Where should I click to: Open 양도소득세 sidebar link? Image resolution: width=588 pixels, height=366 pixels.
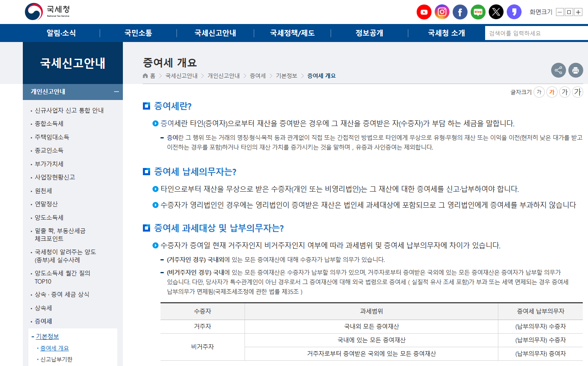49,218
